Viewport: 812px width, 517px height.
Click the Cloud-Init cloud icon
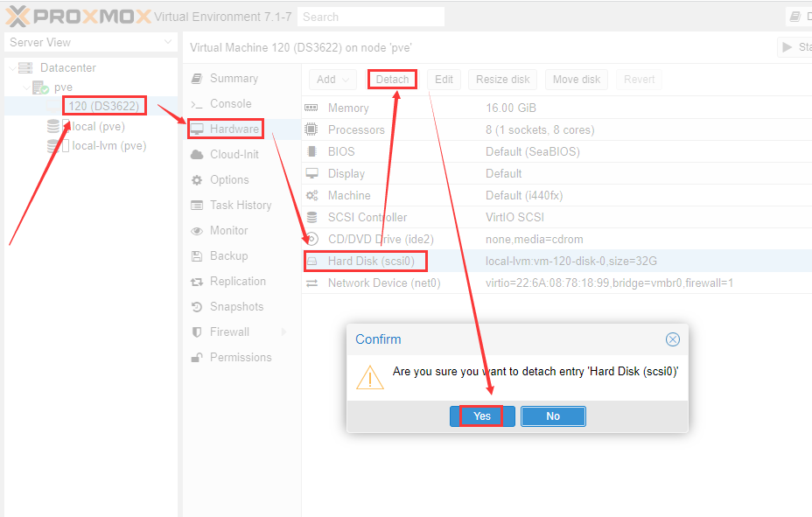click(197, 155)
